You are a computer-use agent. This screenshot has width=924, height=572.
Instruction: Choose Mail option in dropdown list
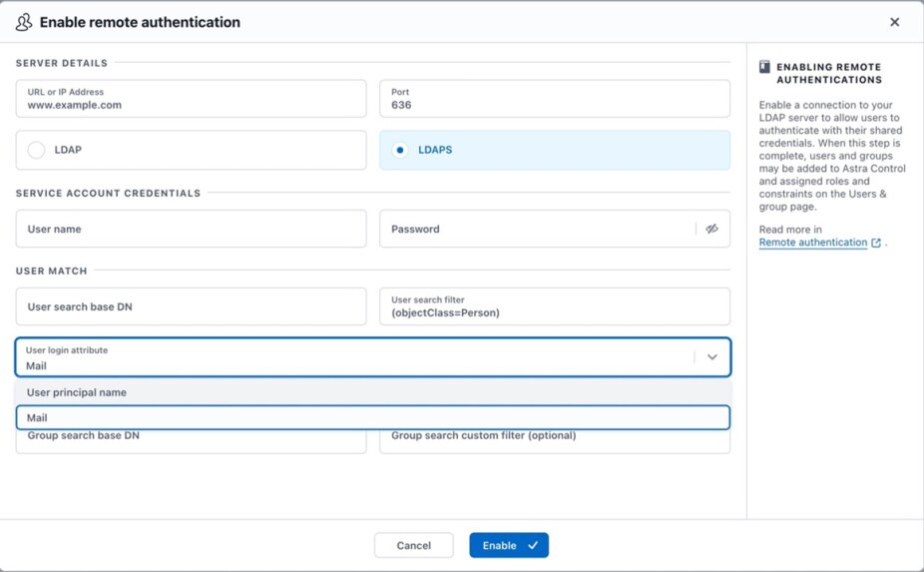point(372,417)
